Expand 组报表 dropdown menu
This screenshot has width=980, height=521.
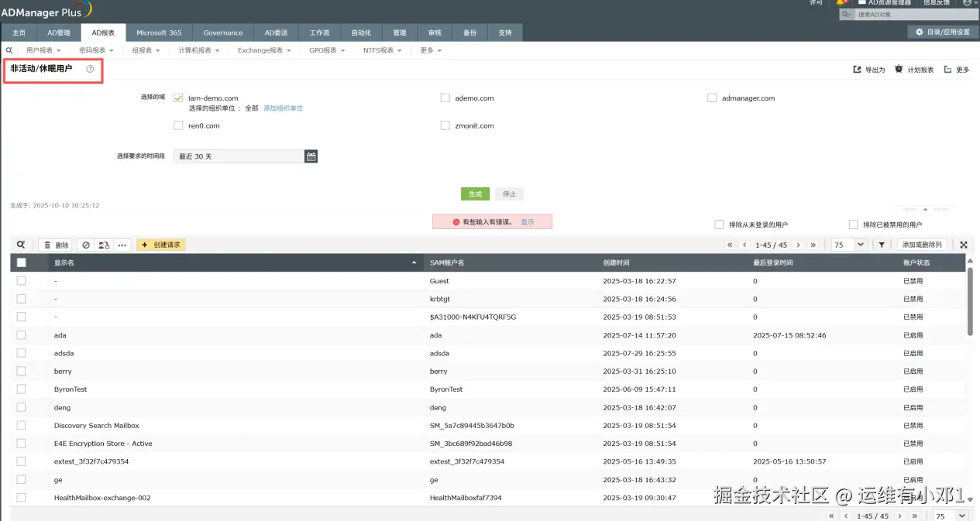(146, 50)
